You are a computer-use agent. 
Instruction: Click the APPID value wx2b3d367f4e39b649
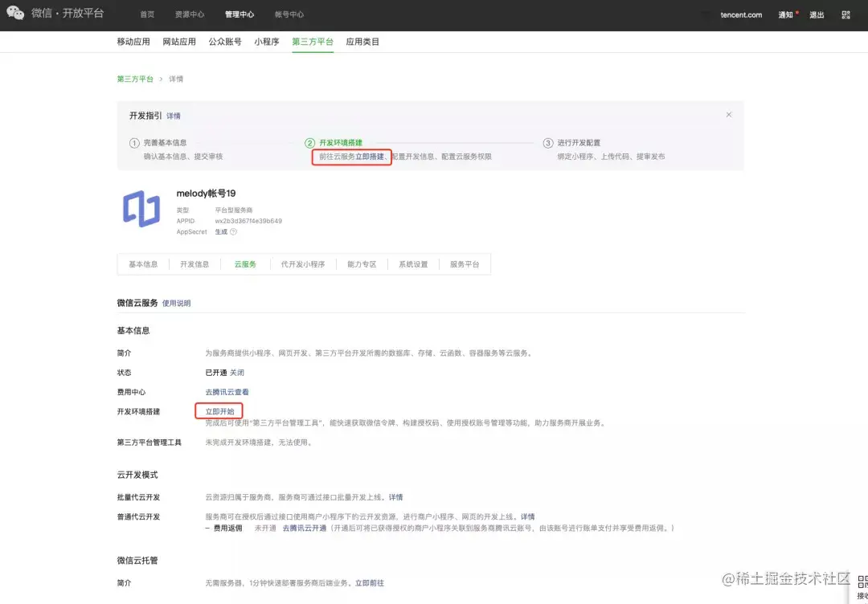pyautogui.click(x=248, y=221)
